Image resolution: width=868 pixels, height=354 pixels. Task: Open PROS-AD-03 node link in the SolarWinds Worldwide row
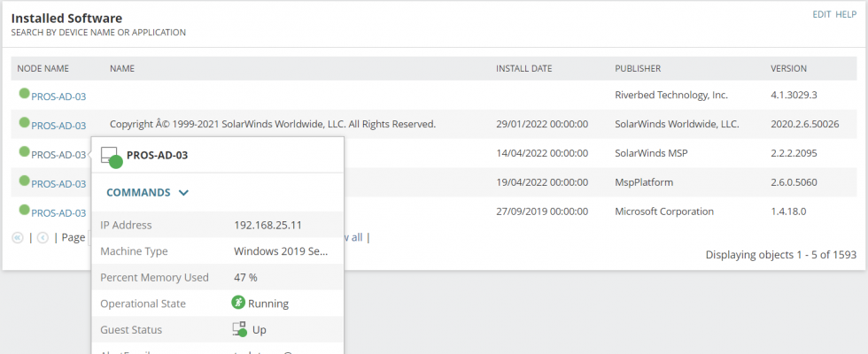click(58, 126)
